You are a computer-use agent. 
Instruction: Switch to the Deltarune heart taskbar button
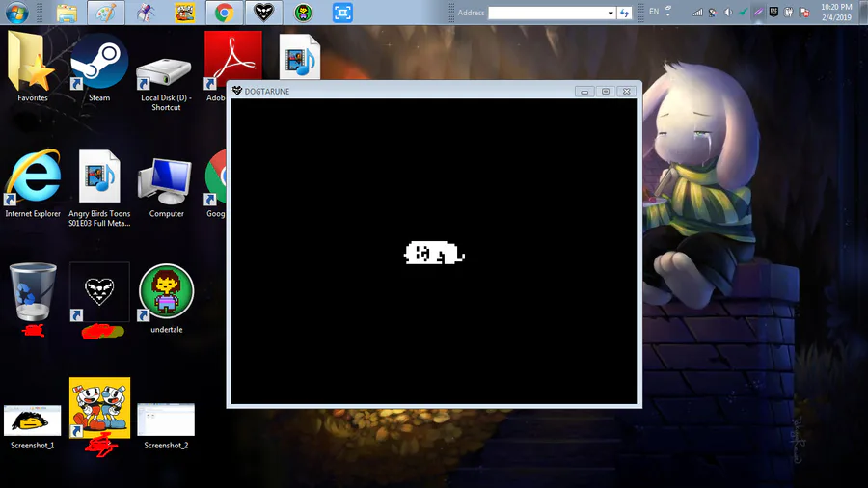[x=263, y=13]
